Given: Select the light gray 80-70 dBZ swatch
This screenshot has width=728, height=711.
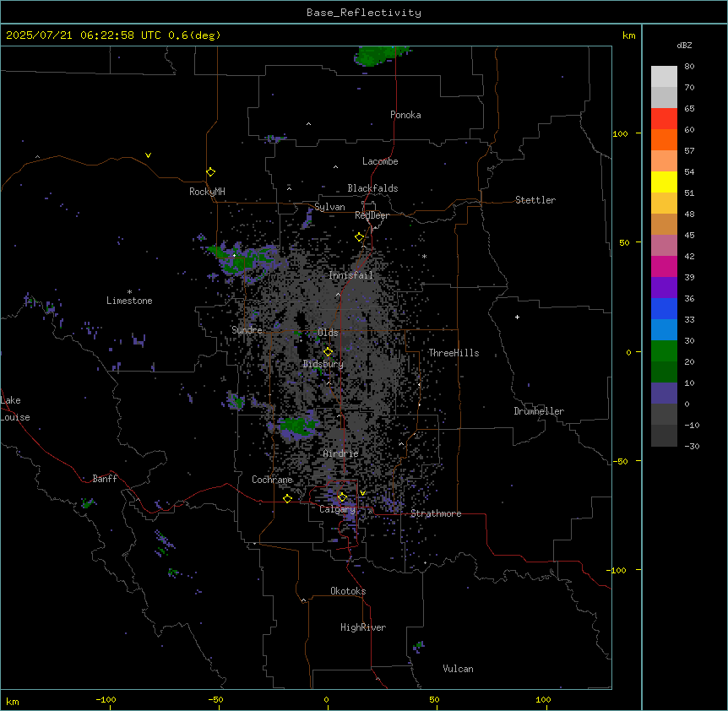Looking at the screenshot, I should [664, 76].
